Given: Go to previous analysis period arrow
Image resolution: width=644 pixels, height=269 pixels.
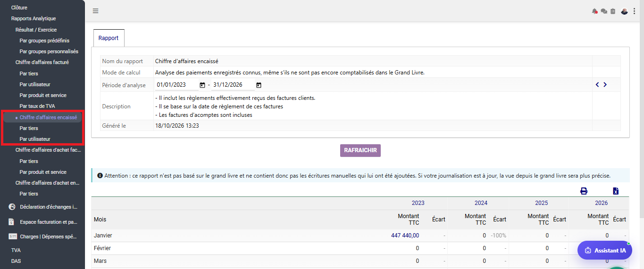Looking at the screenshot, I should (x=597, y=85).
